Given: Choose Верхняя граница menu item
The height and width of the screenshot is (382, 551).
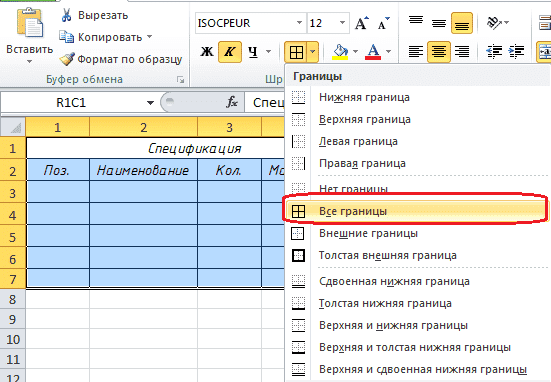Looking at the screenshot, I should point(417,119).
